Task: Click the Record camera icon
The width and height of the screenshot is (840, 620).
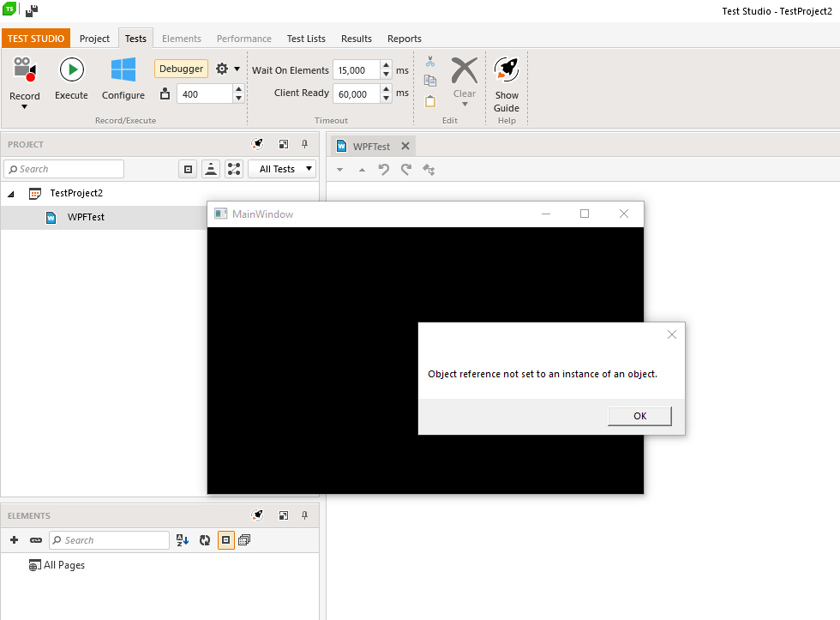Action: click(x=25, y=69)
